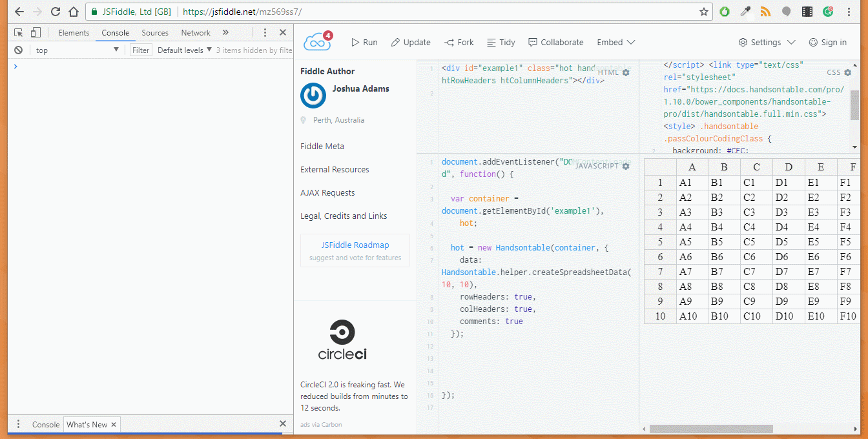
Task: Click the console Filter input field
Action: click(140, 50)
